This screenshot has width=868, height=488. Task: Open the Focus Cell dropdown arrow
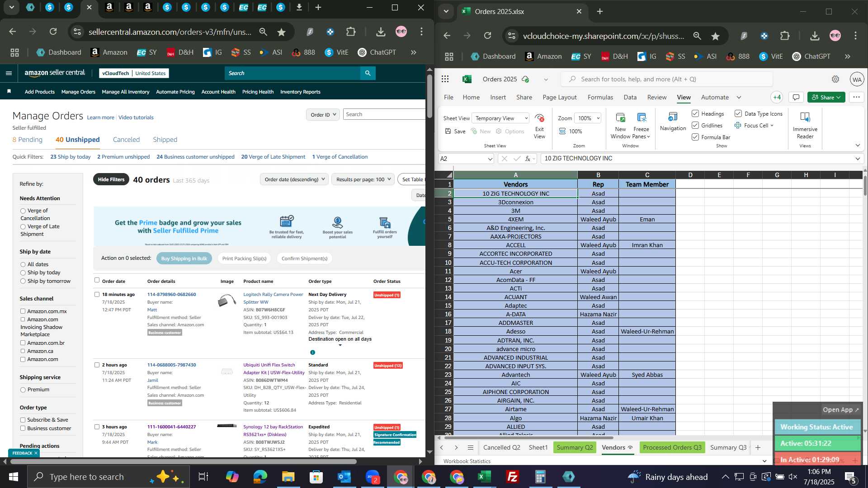click(x=772, y=126)
